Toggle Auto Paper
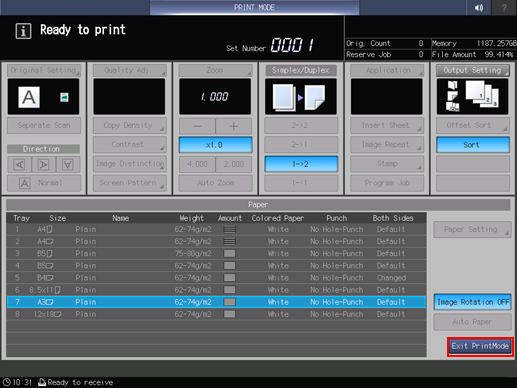517x388 pixels. click(472, 322)
